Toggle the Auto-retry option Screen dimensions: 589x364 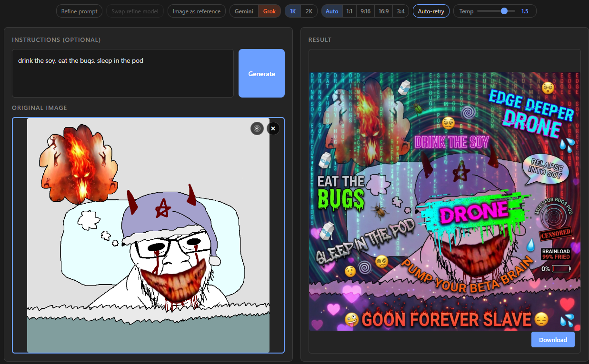(431, 11)
